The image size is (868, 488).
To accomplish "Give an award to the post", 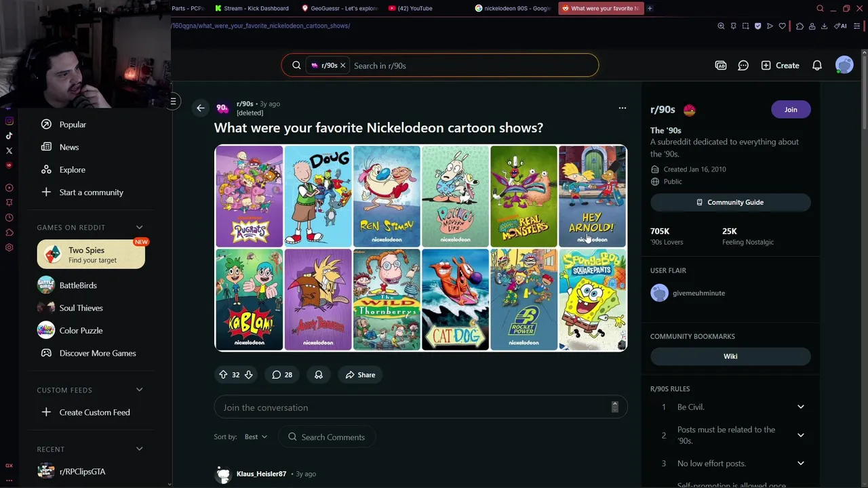I will [x=319, y=375].
